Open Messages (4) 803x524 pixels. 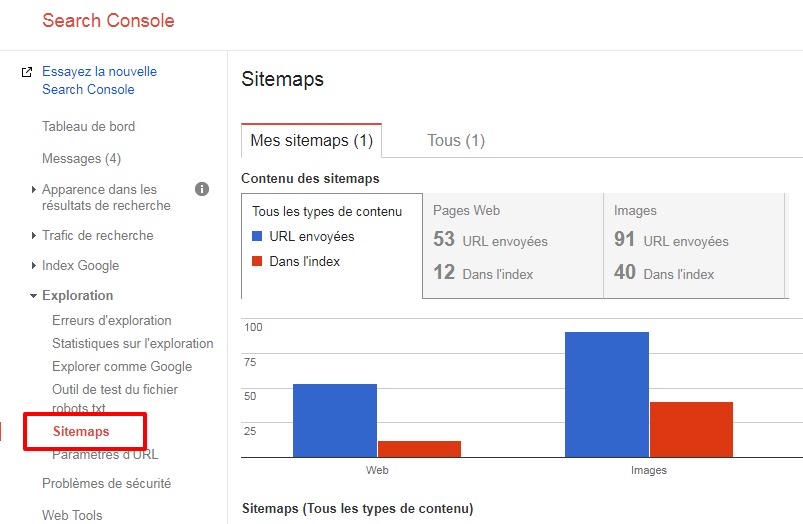pos(81,159)
